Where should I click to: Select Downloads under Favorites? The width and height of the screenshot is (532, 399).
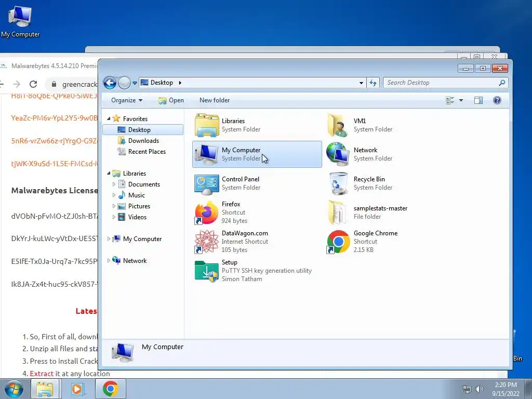coord(138,140)
